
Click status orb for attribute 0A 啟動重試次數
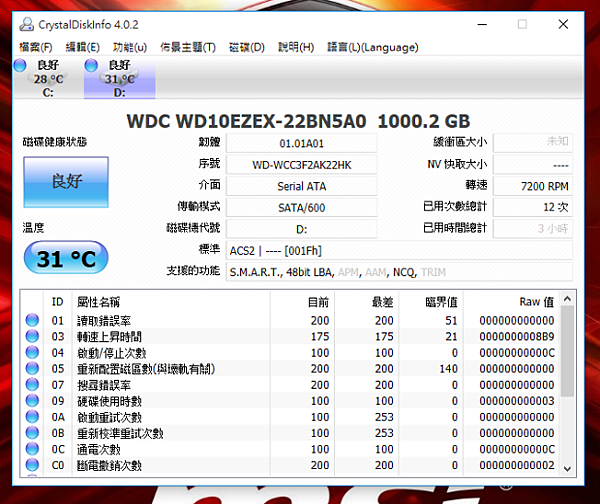[32, 416]
